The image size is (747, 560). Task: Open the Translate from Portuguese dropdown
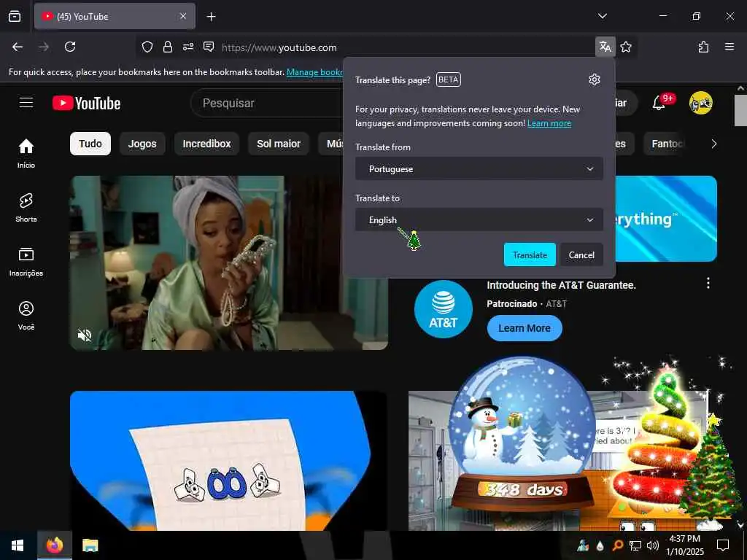coord(479,169)
